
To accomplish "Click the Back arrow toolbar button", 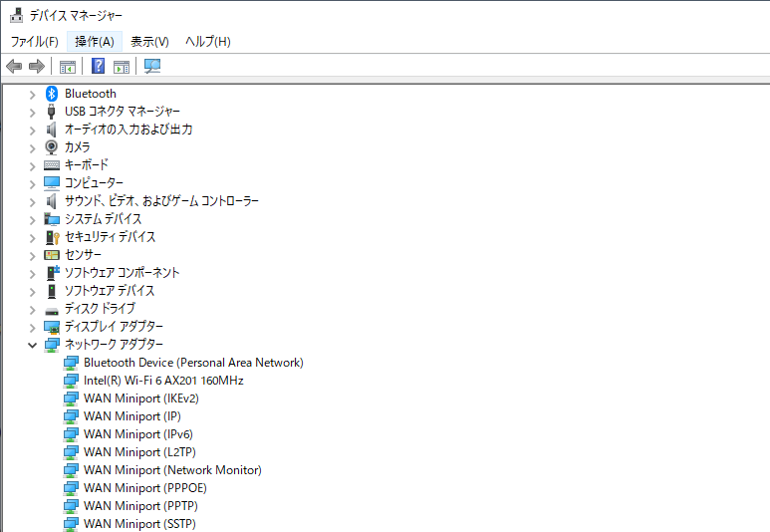I will pyautogui.click(x=14, y=66).
